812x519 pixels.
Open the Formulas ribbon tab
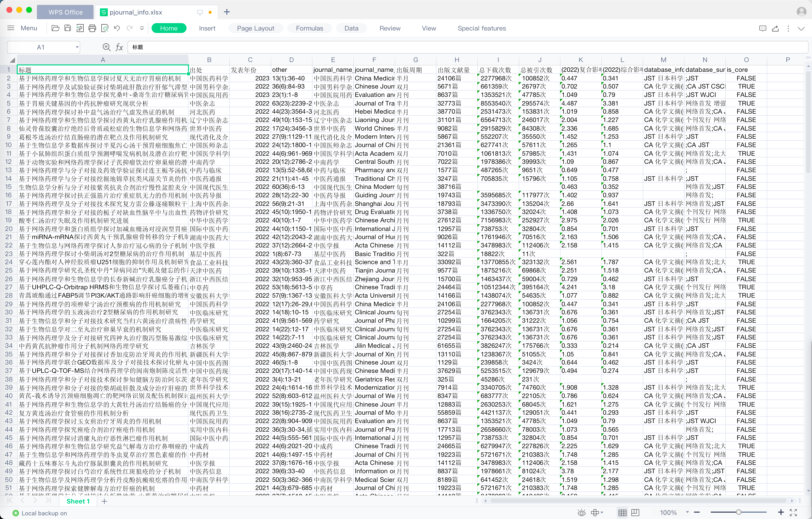pyautogui.click(x=309, y=28)
